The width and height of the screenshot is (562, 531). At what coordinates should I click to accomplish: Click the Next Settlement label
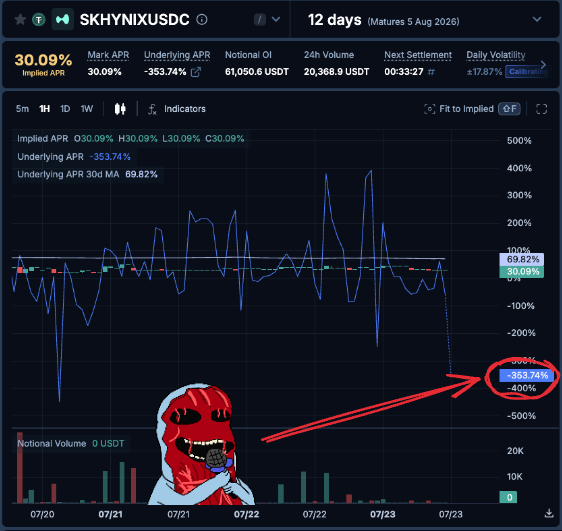tap(418, 55)
